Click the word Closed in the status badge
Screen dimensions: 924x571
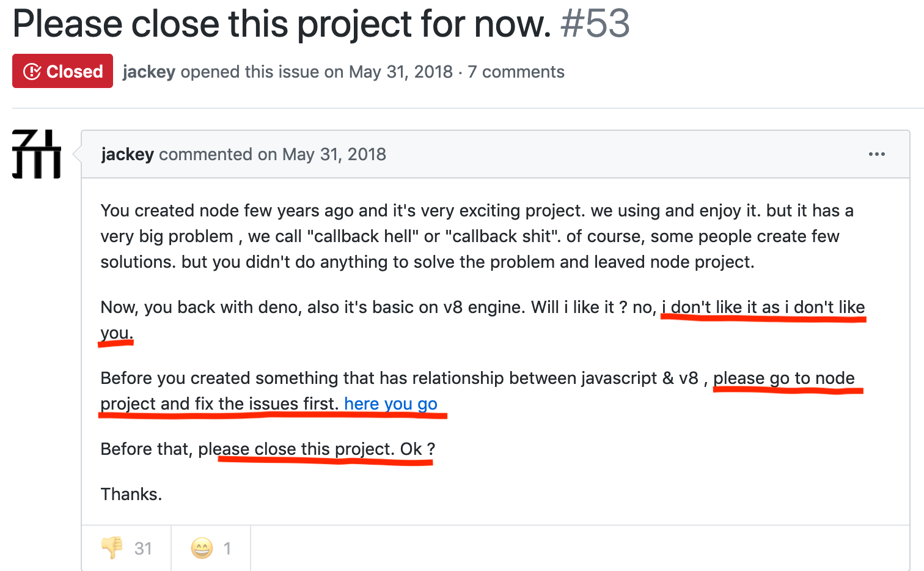(x=75, y=72)
